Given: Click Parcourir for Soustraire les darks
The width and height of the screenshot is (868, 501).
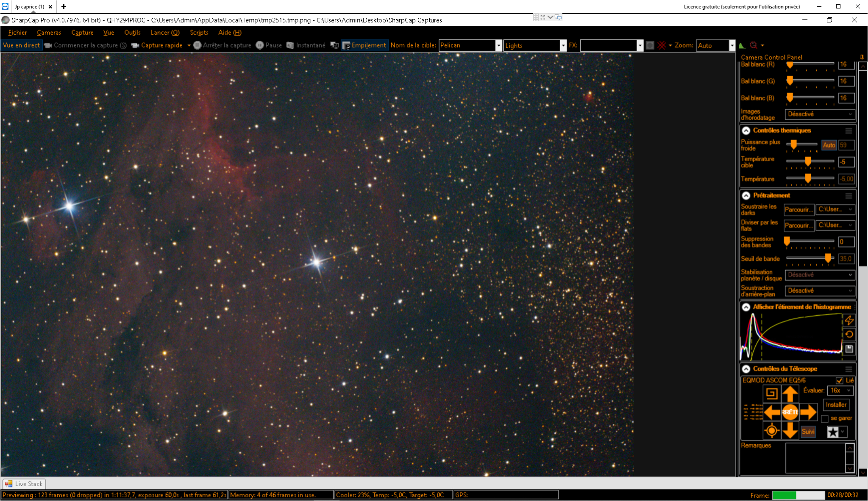Looking at the screenshot, I should pos(798,210).
